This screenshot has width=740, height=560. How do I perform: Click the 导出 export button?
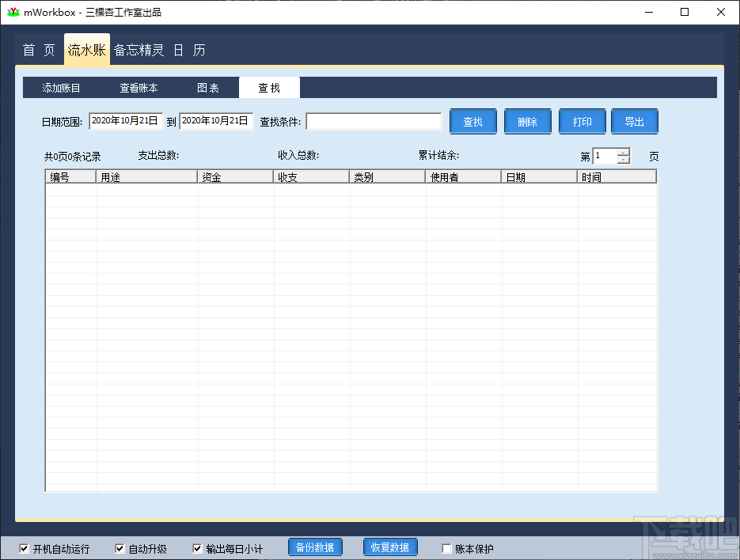click(x=634, y=121)
